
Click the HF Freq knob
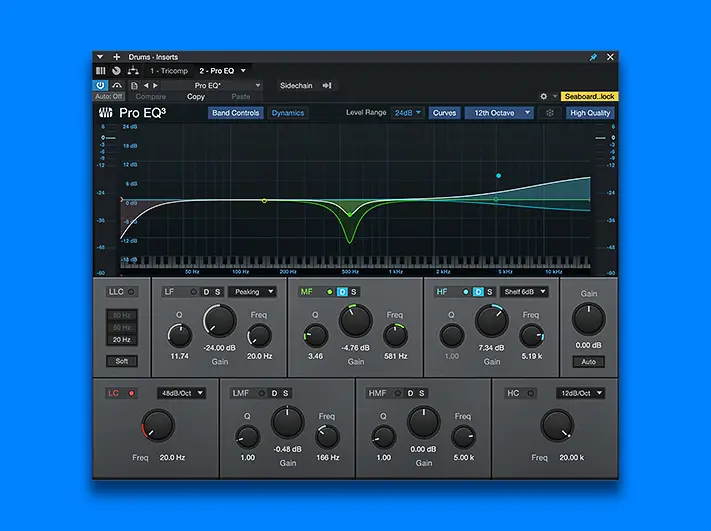tap(531, 336)
